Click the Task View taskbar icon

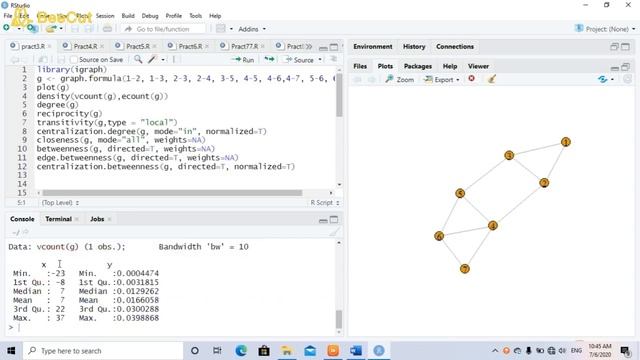tap(218, 351)
